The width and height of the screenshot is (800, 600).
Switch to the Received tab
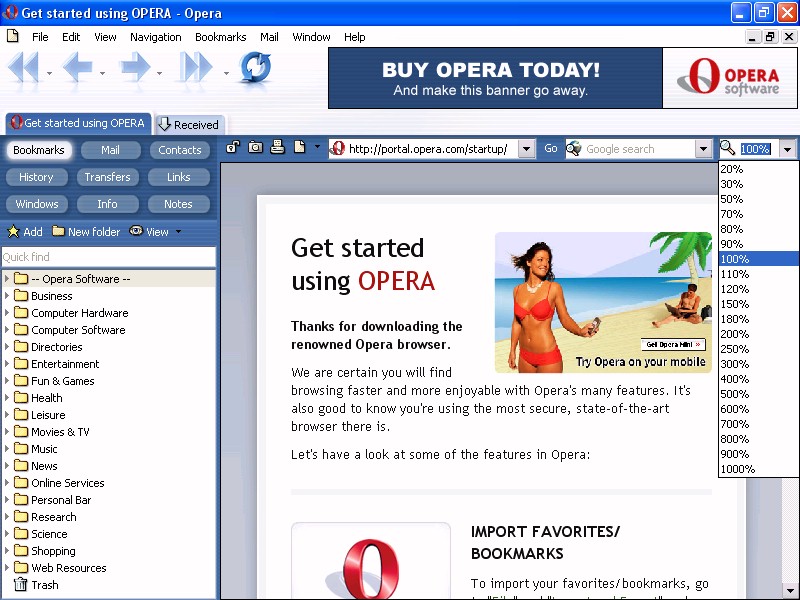[x=190, y=124]
